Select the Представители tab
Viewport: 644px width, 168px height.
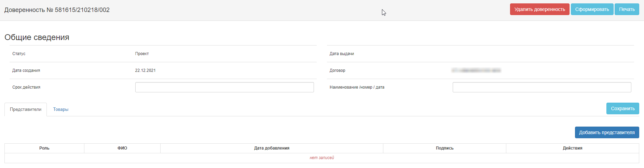pyautogui.click(x=26, y=109)
